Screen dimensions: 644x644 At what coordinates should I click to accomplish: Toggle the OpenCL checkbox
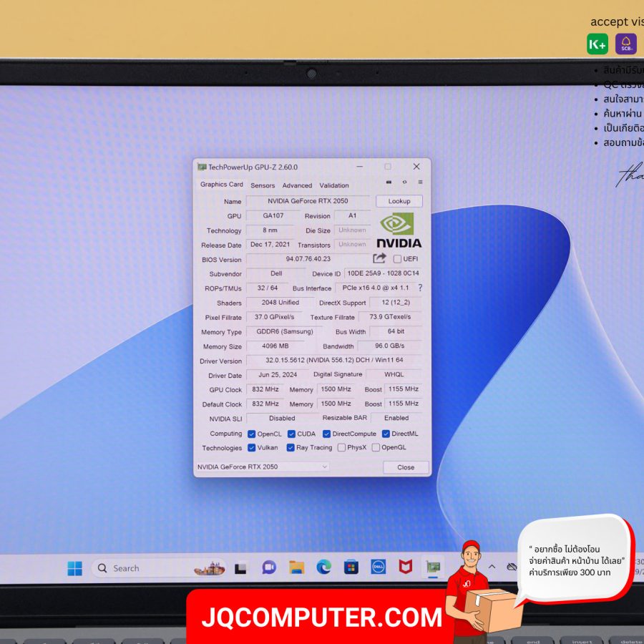252,434
